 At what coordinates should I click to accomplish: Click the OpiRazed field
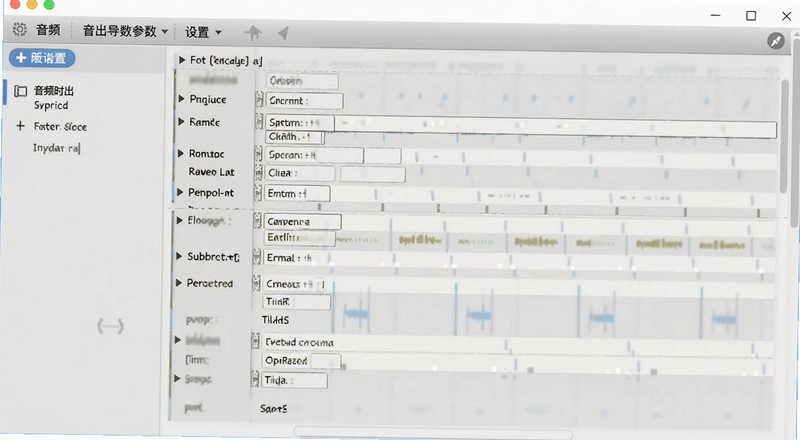[301, 360]
